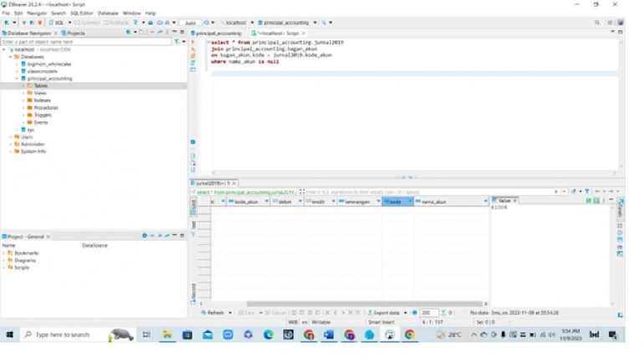The image size is (644, 362).
Task: Click the red disconnect icon in toolbar
Action: coord(40,23)
